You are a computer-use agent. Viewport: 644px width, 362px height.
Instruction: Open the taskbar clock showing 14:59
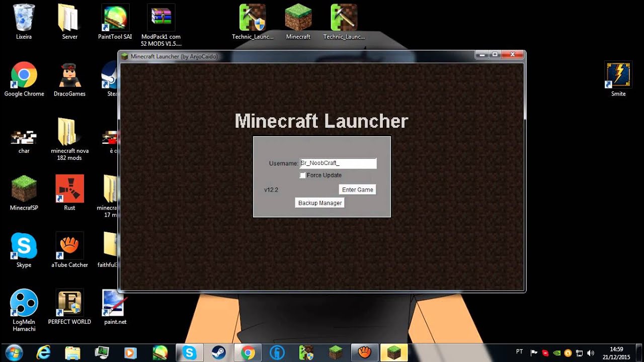(x=617, y=353)
